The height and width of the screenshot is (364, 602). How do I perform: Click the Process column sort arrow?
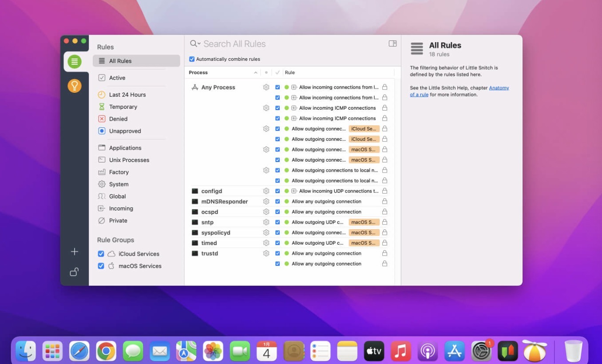[256, 73]
